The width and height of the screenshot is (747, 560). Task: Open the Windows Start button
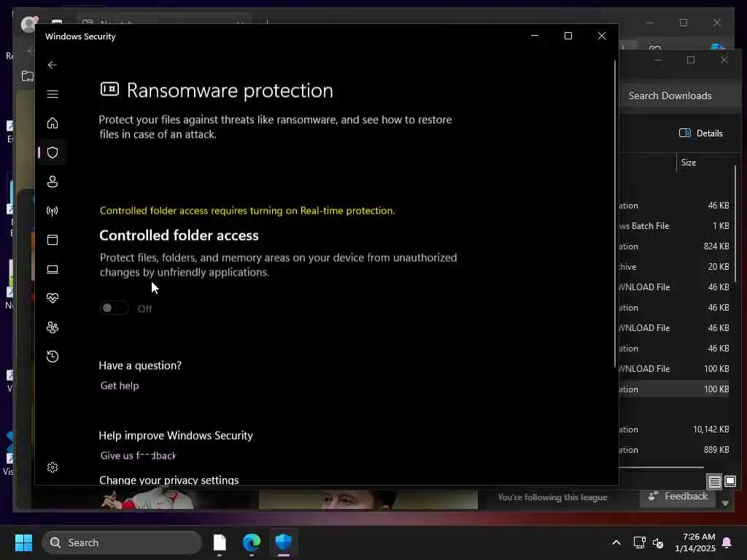click(23, 542)
